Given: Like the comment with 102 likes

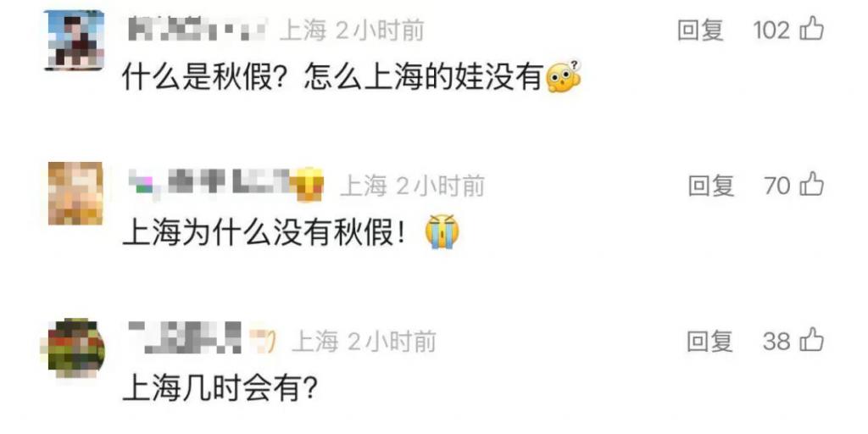Looking at the screenshot, I should [811, 29].
